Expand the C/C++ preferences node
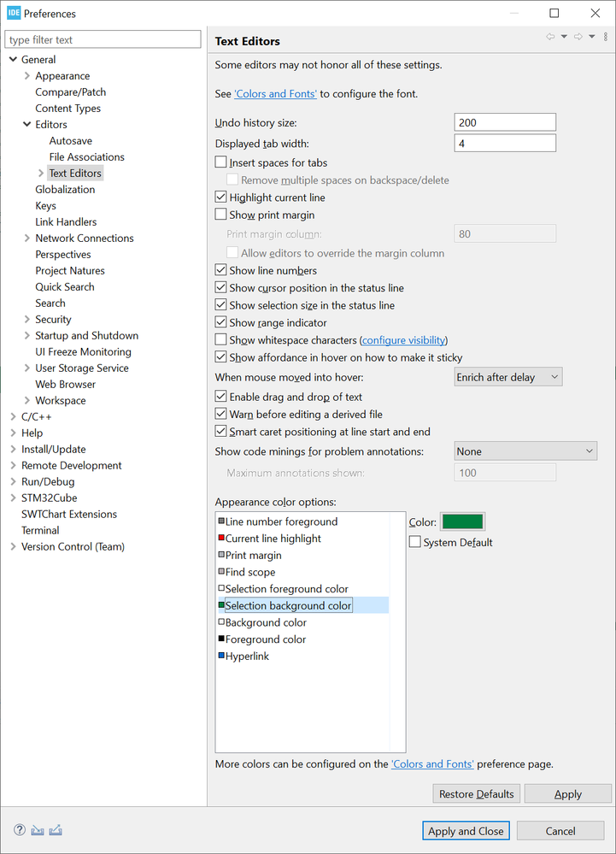This screenshot has width=616, height=854. 13,416
